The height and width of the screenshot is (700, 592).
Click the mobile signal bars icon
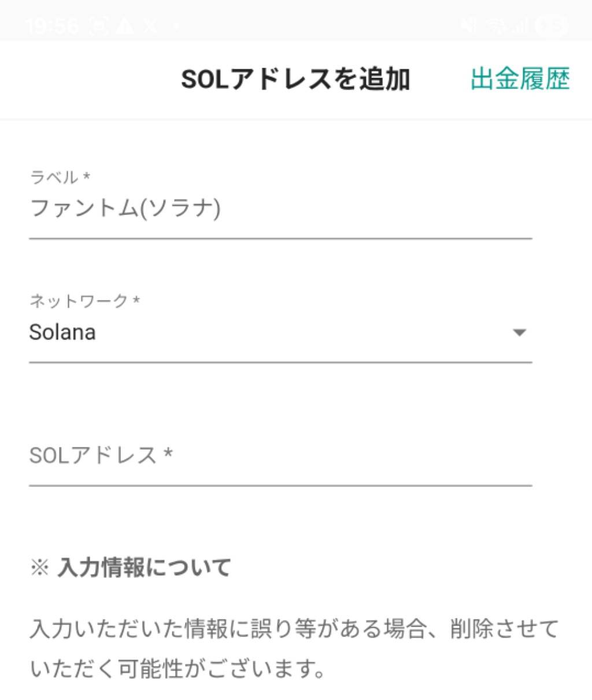click(x=519, y=26)
